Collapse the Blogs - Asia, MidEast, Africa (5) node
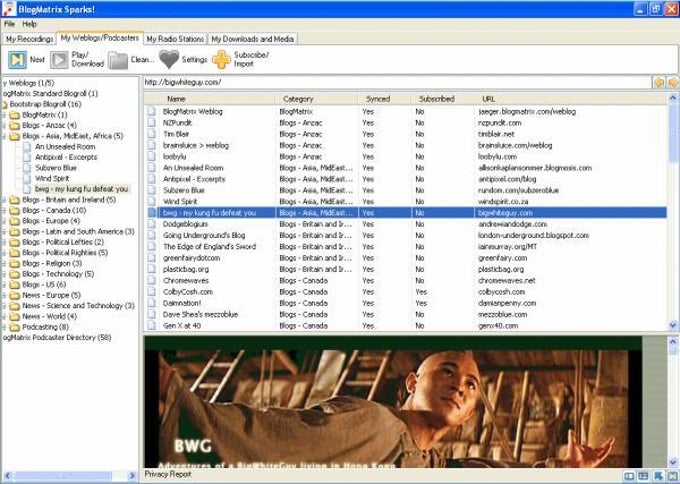 click(4, 136)
